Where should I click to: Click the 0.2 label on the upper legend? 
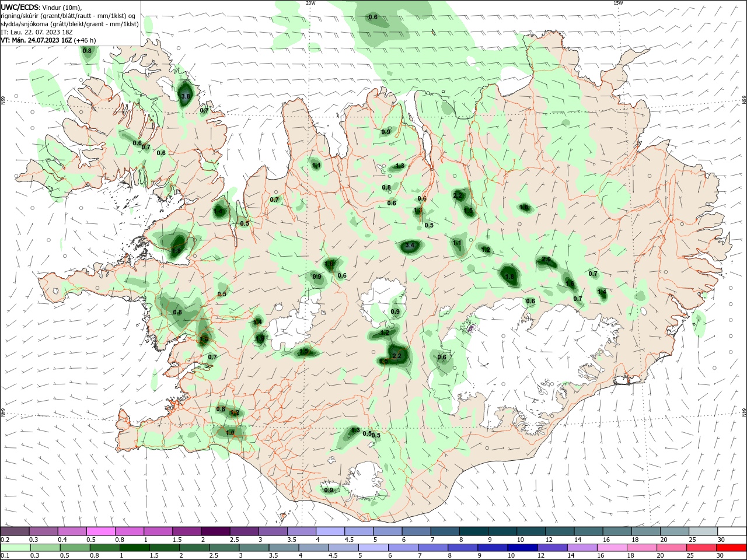5,540
